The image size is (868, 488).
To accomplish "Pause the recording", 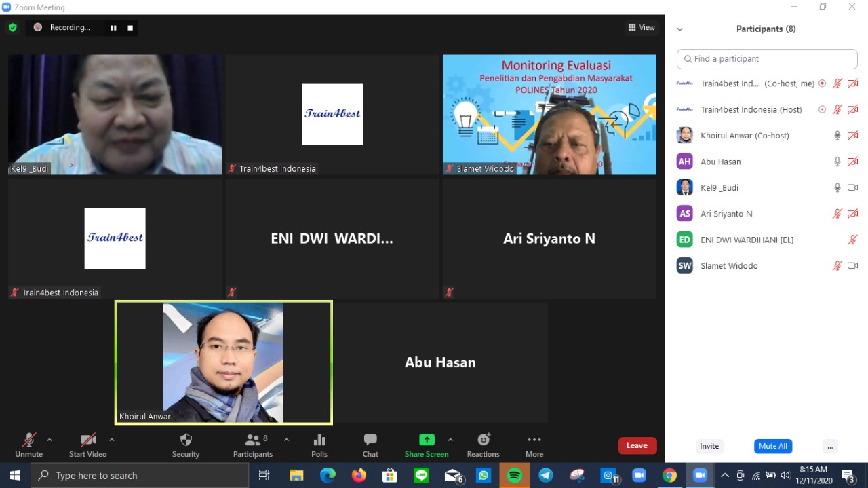I will coord(113,28).
